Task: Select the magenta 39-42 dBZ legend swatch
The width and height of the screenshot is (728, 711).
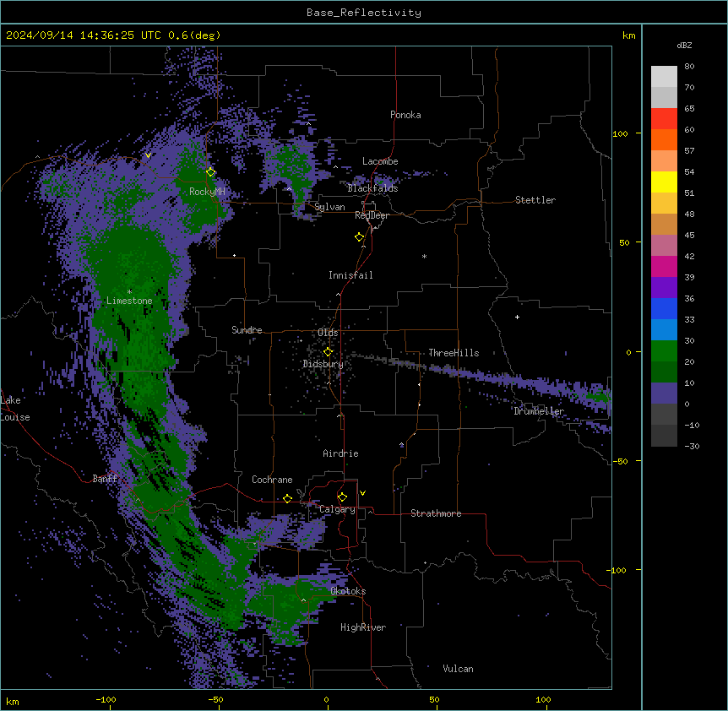Action: [x=664, y=266]
